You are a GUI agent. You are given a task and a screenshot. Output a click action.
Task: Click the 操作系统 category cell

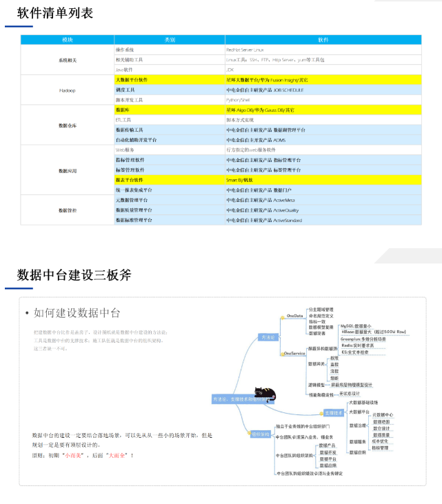coord(170,50)
